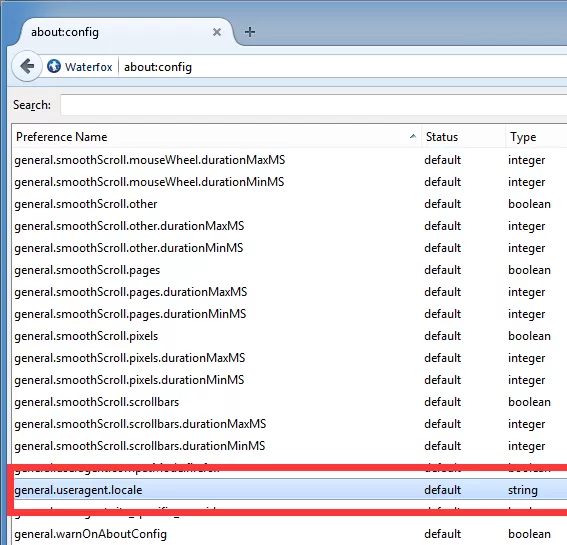
Task: Select general.smoothScroll.scrollbars.durationMinMS row
Action: [x=290, y=446]
